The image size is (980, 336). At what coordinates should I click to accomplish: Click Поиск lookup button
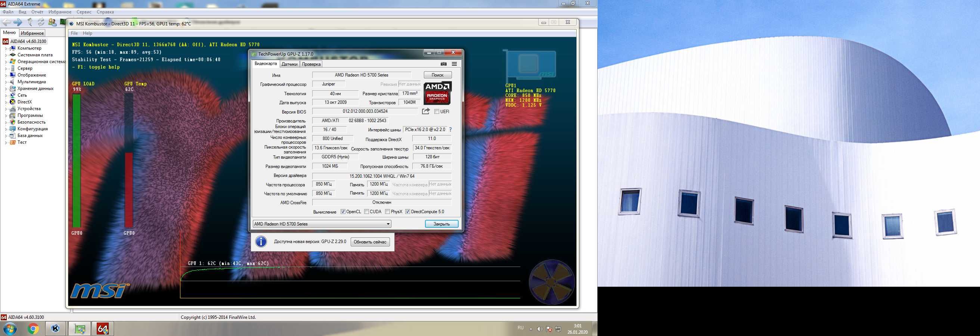[437, 75]
